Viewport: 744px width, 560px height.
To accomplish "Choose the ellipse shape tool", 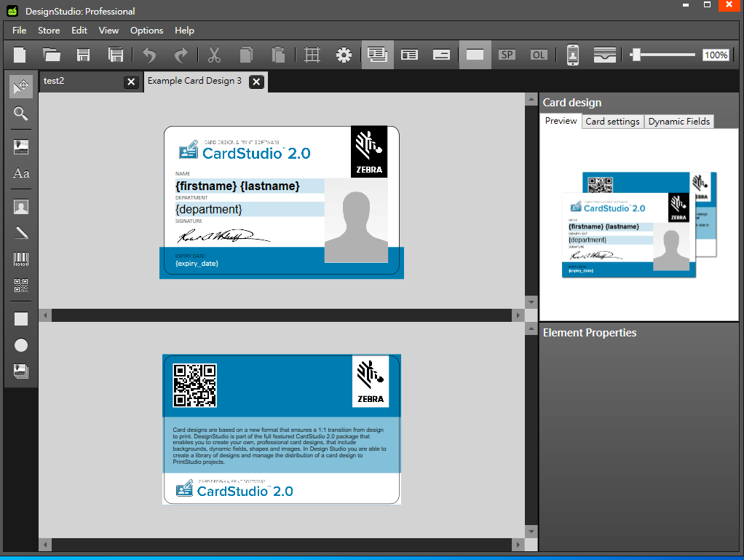I will 21,345.
